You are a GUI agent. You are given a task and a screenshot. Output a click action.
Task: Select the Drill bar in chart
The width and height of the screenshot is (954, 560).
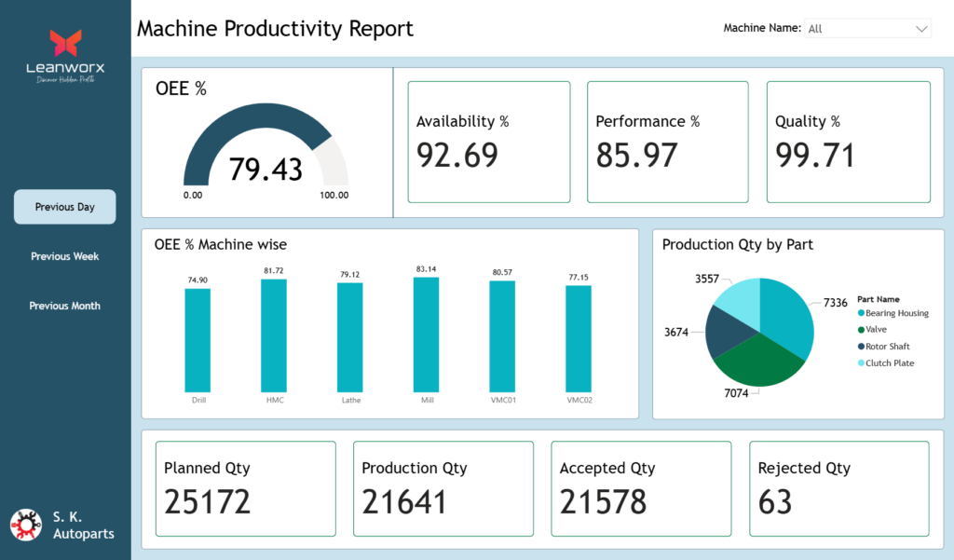[x=198, y=340]
